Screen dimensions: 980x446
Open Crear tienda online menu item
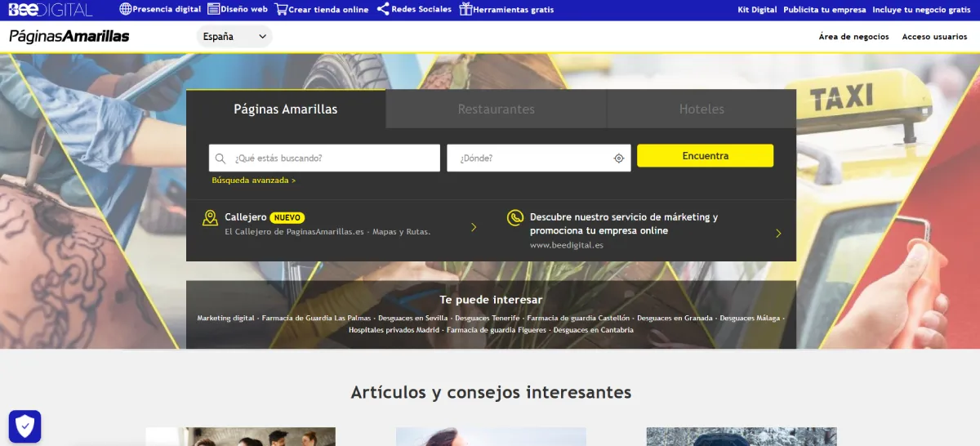tap(329, 10)
